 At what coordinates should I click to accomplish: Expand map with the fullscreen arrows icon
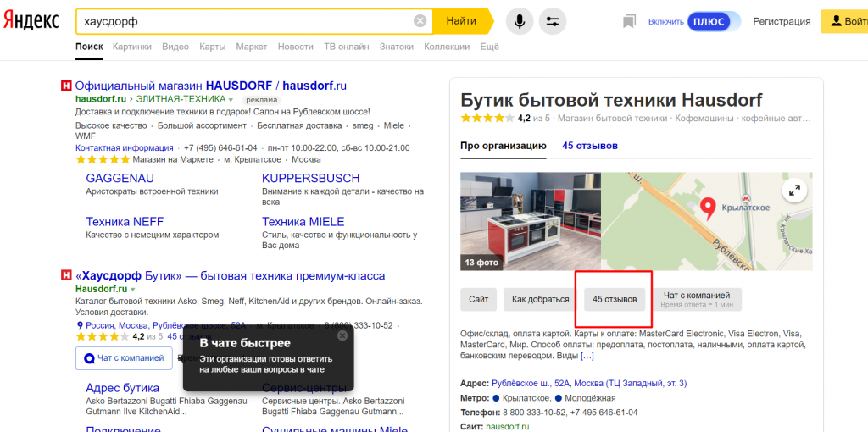click(x=794, y=191)
